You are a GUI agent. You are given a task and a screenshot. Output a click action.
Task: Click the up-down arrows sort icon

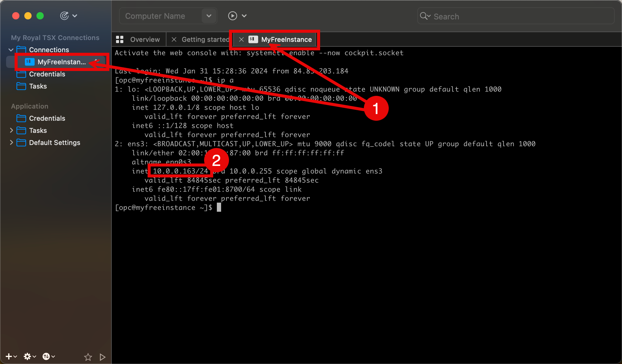(x=46, y=356)
